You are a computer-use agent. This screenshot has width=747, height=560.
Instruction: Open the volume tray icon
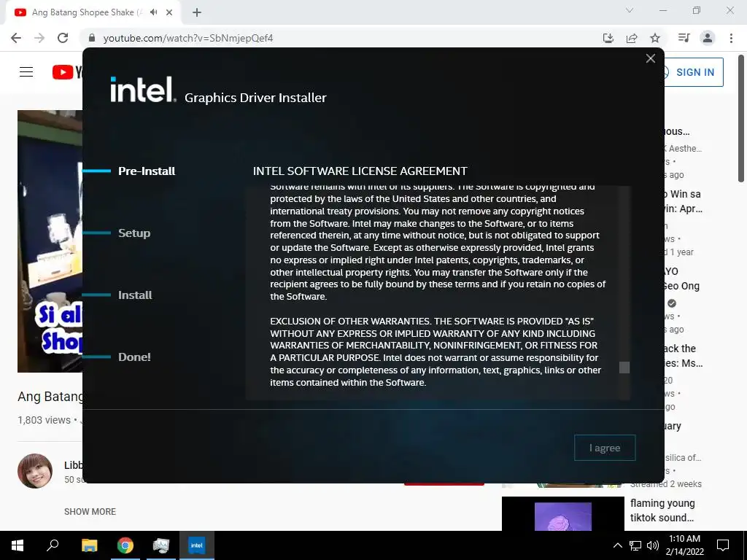coord(653,545)
